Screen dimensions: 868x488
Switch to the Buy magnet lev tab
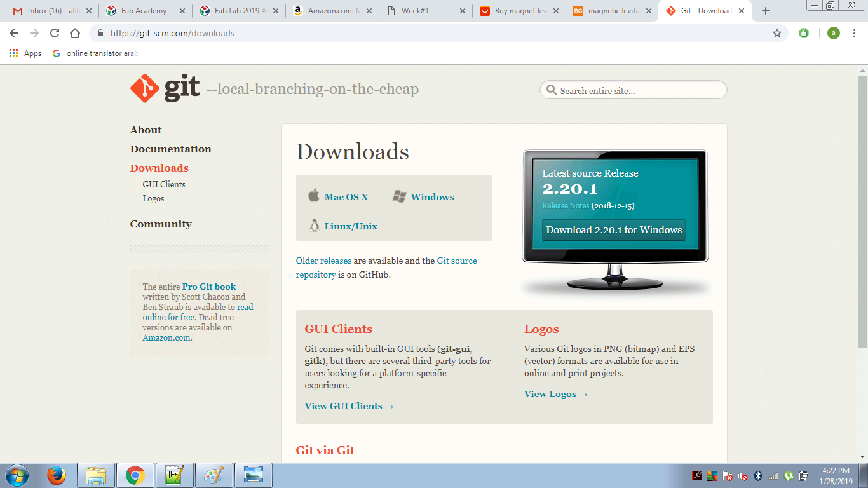click(x=520, y=11)
